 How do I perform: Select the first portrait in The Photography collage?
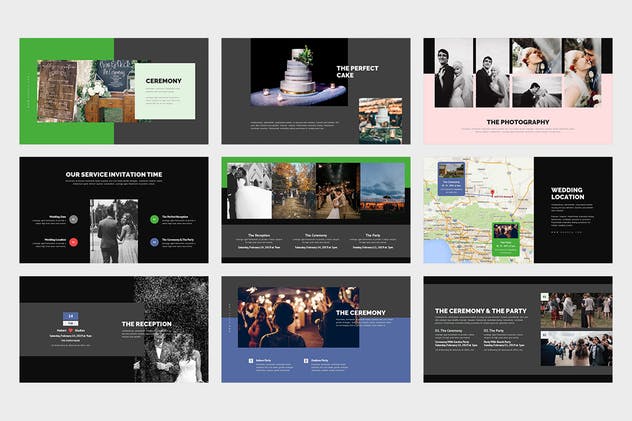click(x=454, y=73)
